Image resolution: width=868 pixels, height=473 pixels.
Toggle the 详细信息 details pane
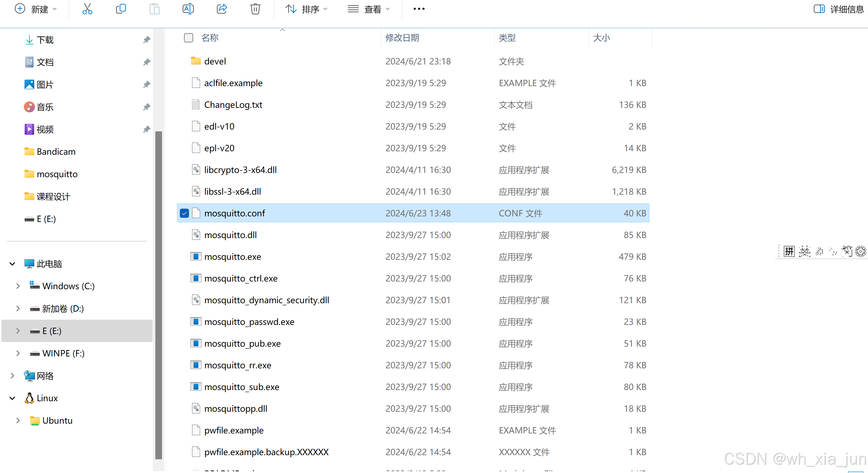(839, 9)
